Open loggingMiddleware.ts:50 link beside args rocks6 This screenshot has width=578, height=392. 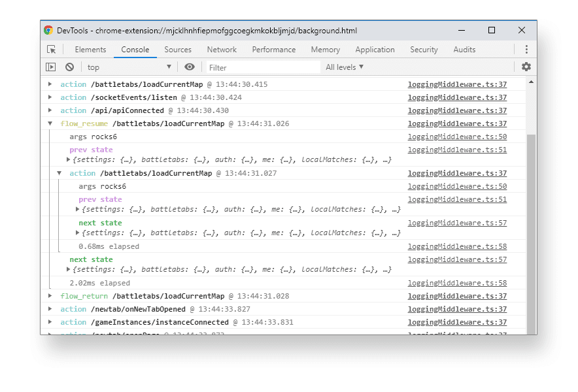(x=457, y=137)
